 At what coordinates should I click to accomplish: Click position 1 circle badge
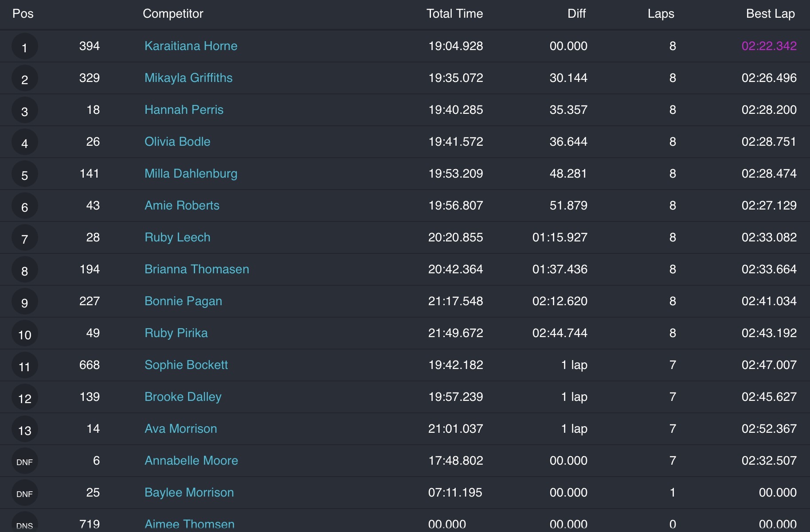24,47
